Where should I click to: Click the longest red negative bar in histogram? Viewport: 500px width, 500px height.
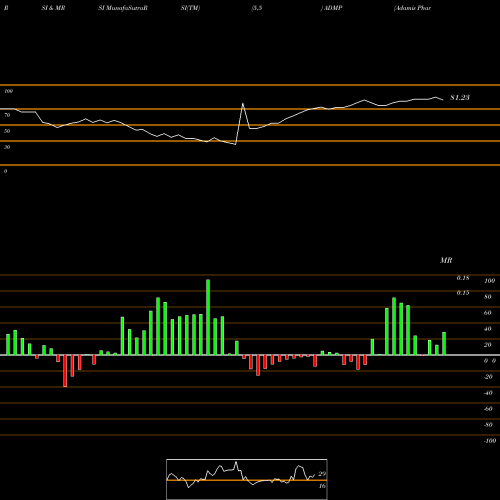pos(65,371)
